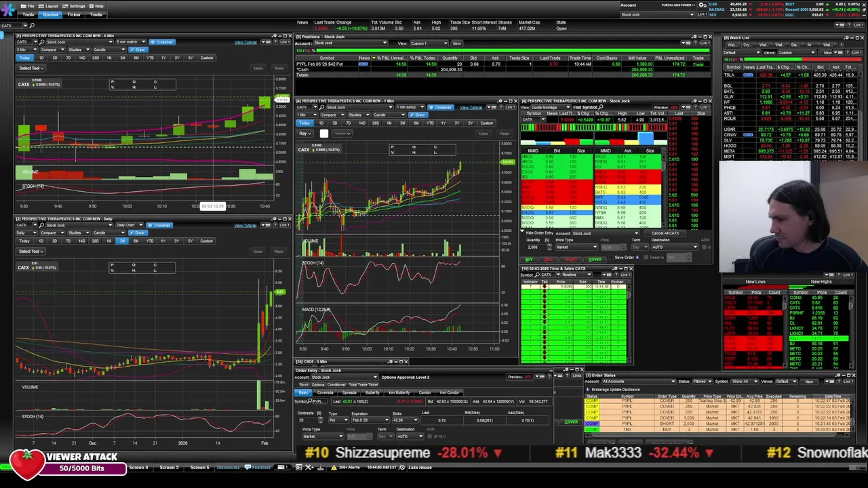This screenshot has height=488, width=868.
Task: Click the COVER button beside options entry
Action: (x=571, y=422)
